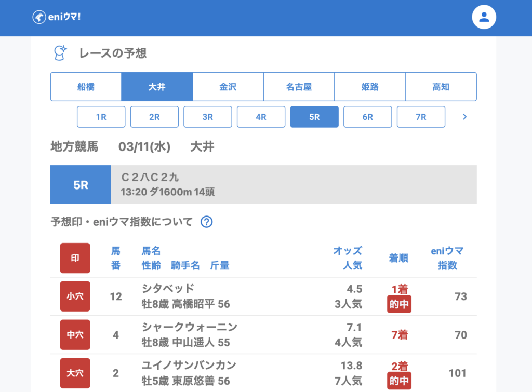Click the race prediction header icon

[60, 53]
